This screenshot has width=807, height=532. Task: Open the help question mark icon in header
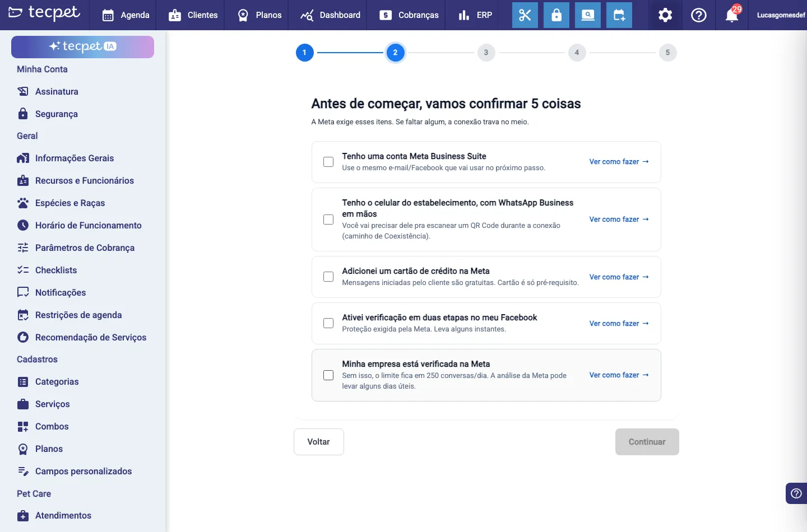[699, 15]
